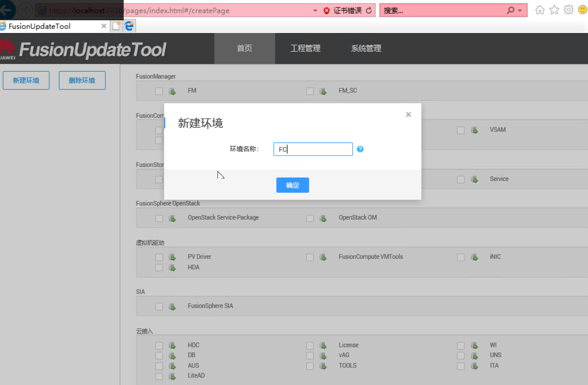Tick the FM_SC checkbox
This screenshot has width=588, height=385.
click(x=310, y=91)
